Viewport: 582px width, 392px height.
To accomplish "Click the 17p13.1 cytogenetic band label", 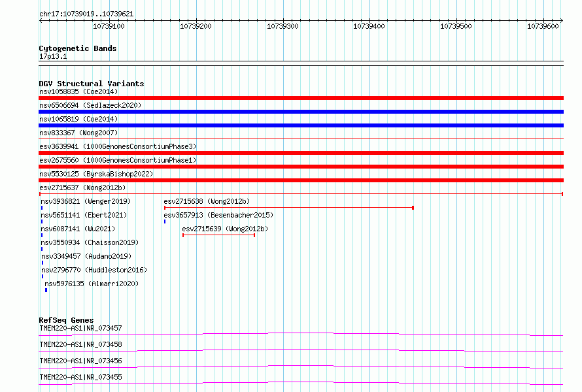I will click(x=53, y=56).
